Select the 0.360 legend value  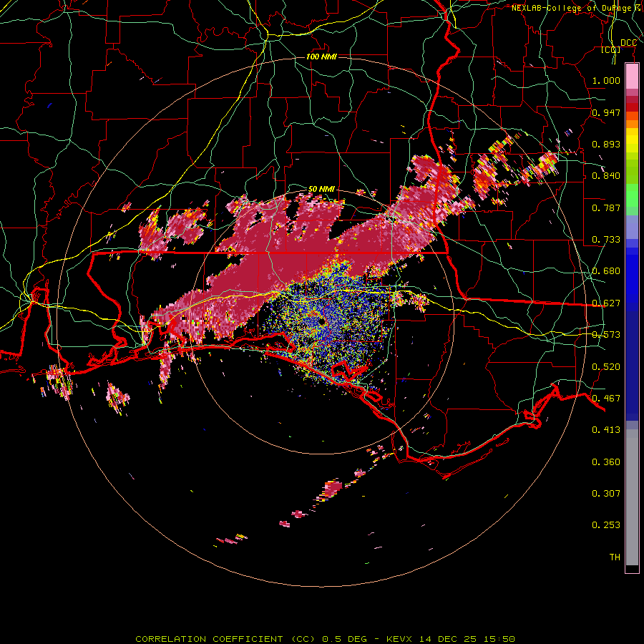[x=606, y=462]
